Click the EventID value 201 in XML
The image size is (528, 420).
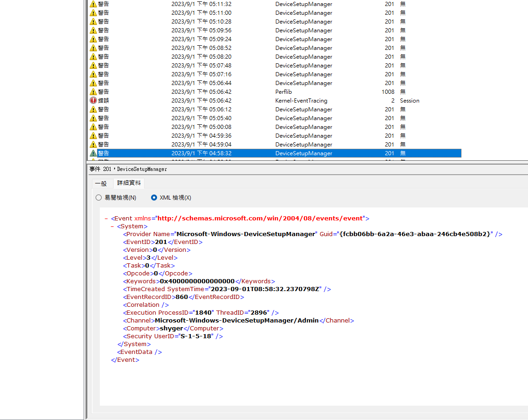[x=161, y=242]
